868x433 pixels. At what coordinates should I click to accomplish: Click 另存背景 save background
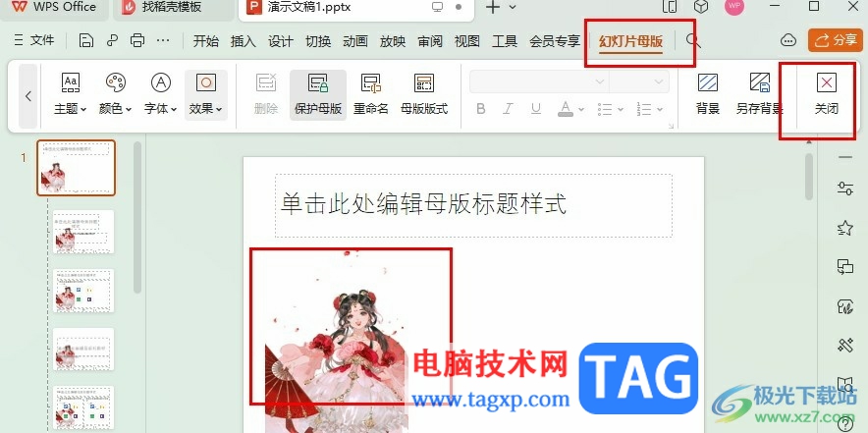click(x=760, y=94)
